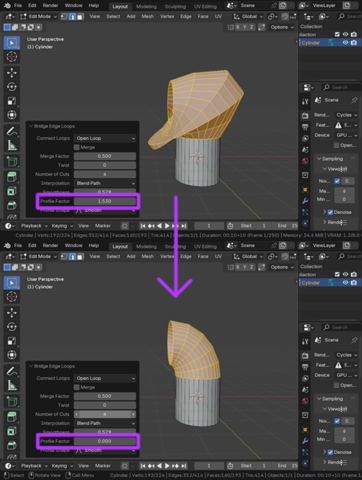Select the Annotate pencil tool in upper window
This screenshot has height=480, width=362.
point(12,131)
